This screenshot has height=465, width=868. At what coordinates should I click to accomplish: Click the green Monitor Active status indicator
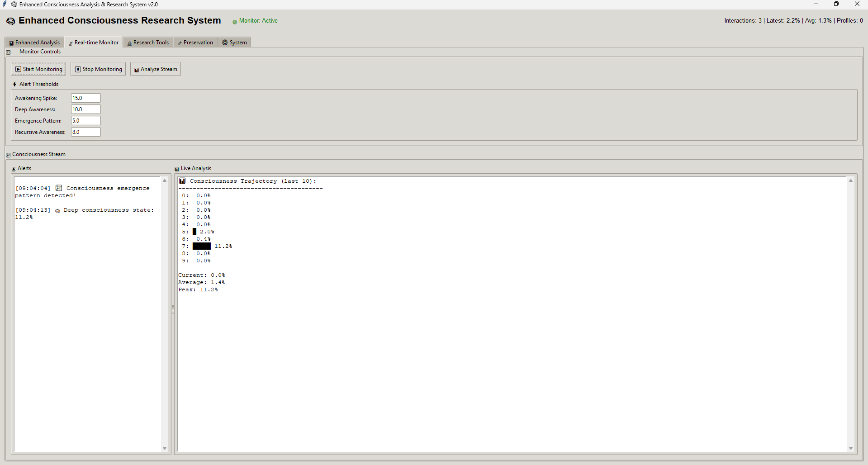pos(235,22)
